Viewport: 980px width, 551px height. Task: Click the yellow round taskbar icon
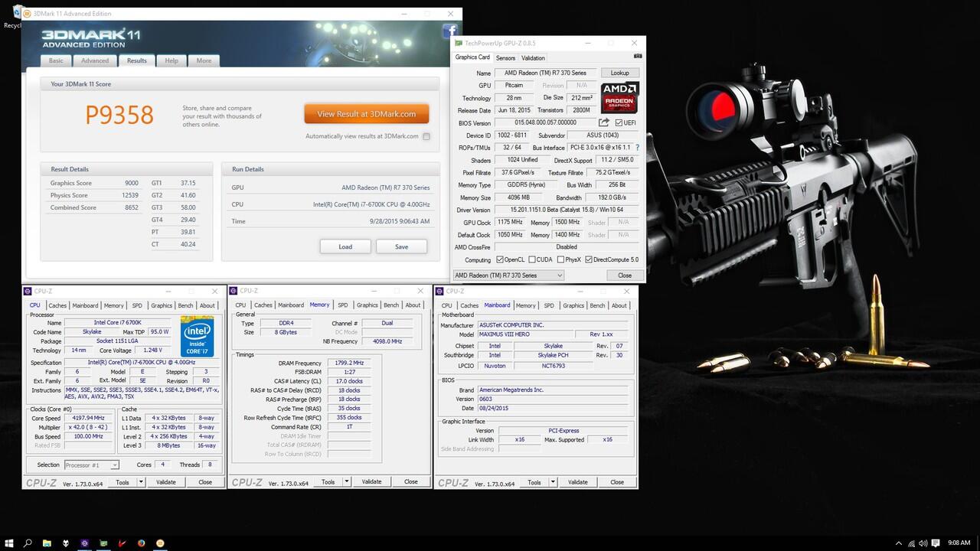(x=160, y=543)
